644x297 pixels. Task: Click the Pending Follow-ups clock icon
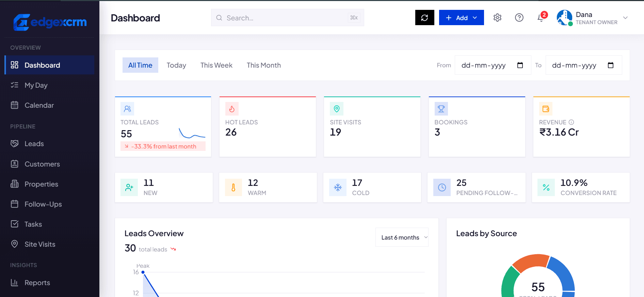442,187
